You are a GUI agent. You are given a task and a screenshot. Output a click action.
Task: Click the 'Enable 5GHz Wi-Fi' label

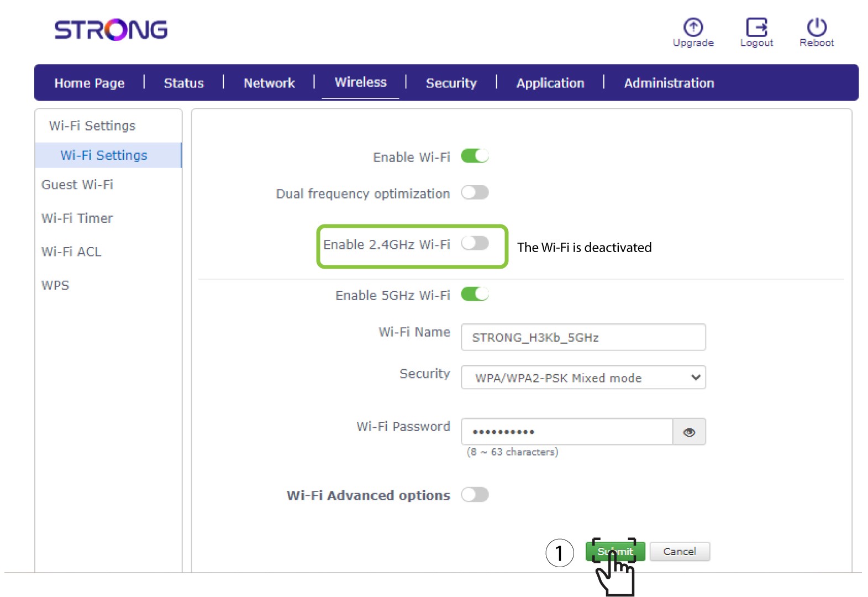pyautogui.click(x=393, y=295)
